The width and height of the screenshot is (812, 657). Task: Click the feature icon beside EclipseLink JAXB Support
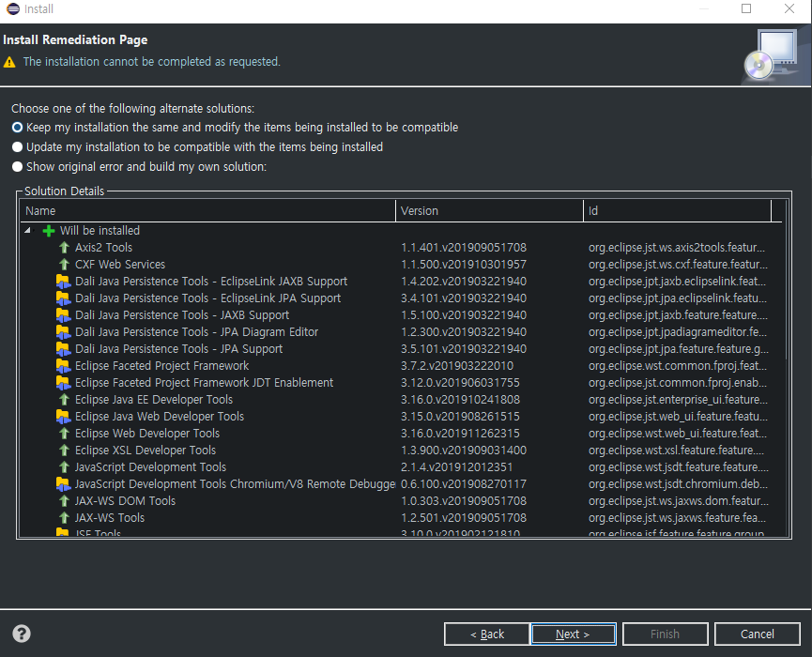(x=63, y=282)
